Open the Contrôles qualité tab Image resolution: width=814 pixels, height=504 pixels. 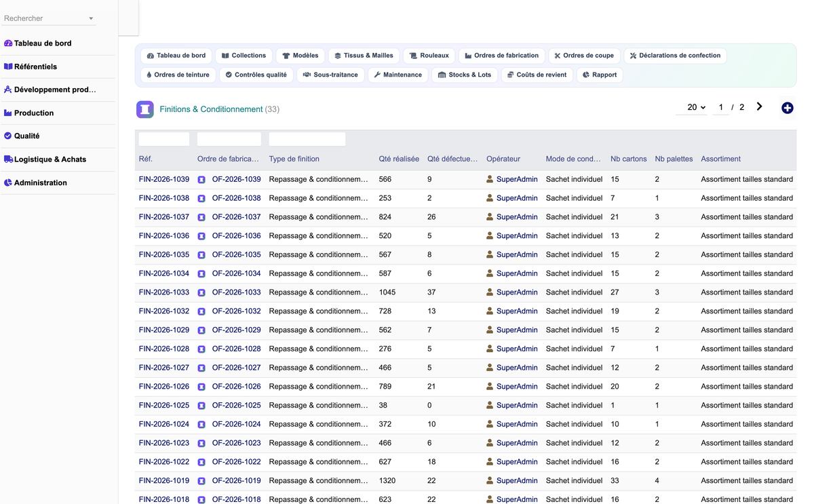[x=256, y=75]
